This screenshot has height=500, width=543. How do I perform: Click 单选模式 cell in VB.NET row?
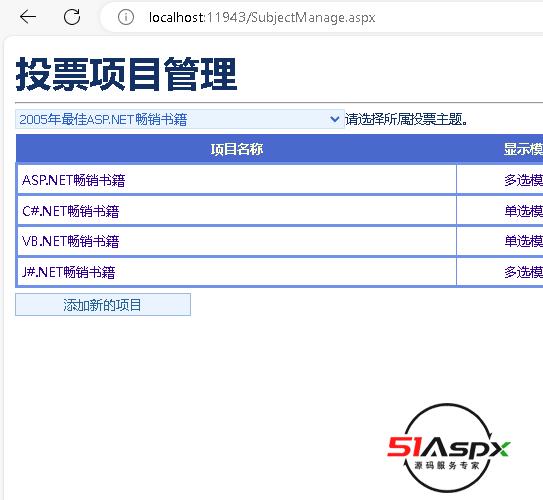524,241
